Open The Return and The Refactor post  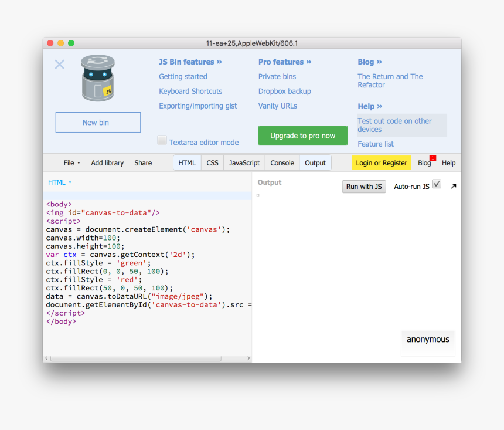click(390, 81)
